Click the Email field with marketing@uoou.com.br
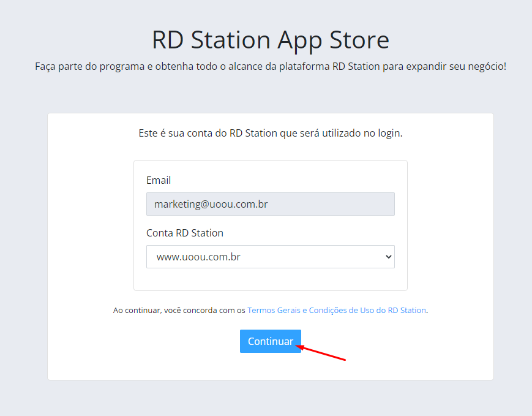 point(271,204)
